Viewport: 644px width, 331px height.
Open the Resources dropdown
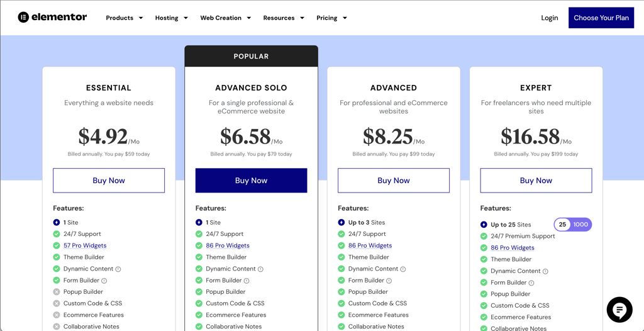coord(284,18)
